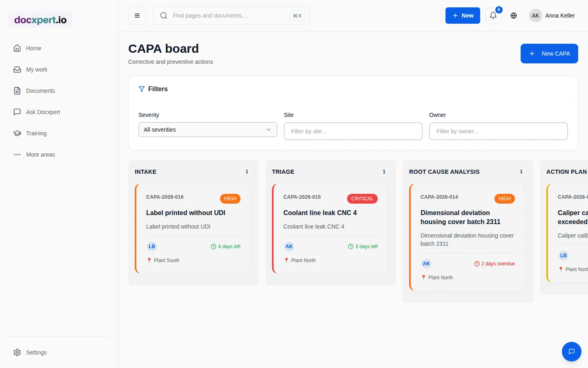Click the Filter by site field
The image size is (588, 368).
[353, 131]
